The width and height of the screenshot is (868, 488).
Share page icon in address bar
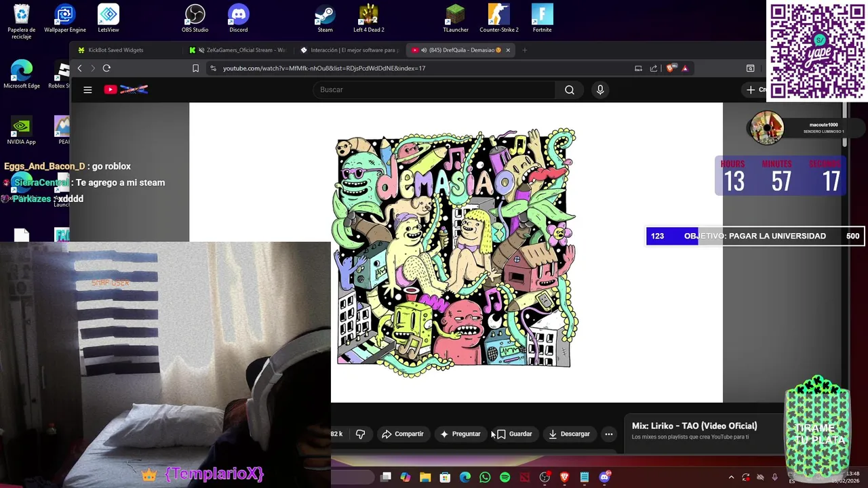click(654, 68)
